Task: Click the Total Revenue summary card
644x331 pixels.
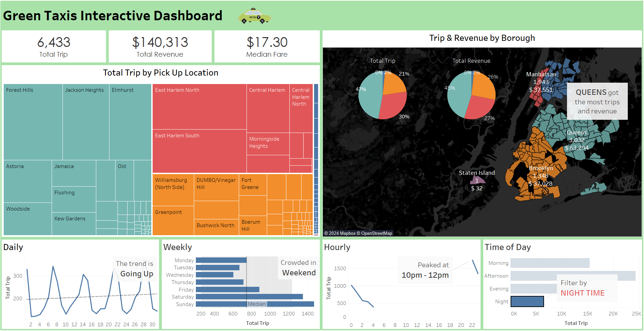Action: coord(160,47)
